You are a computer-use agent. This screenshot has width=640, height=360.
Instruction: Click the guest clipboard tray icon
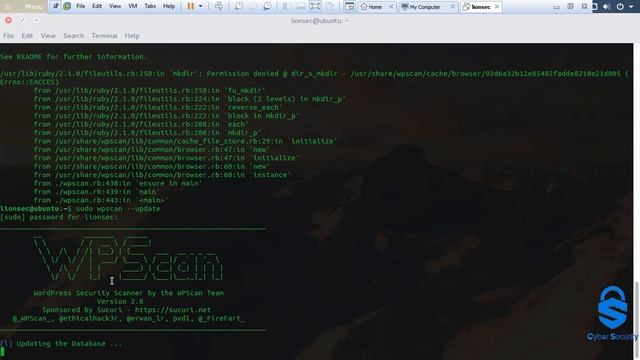595,7
